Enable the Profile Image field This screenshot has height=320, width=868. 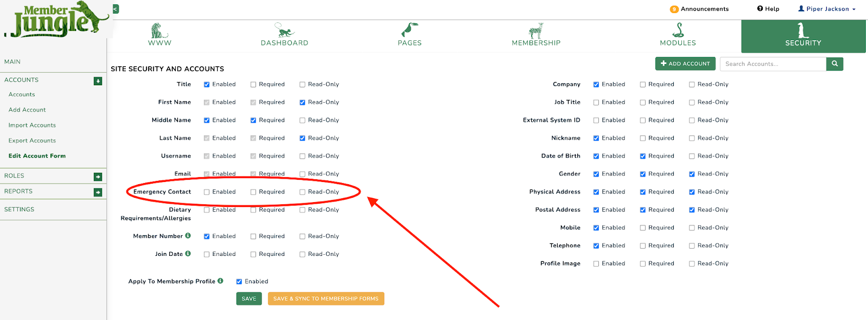click(x=596, y=263)
